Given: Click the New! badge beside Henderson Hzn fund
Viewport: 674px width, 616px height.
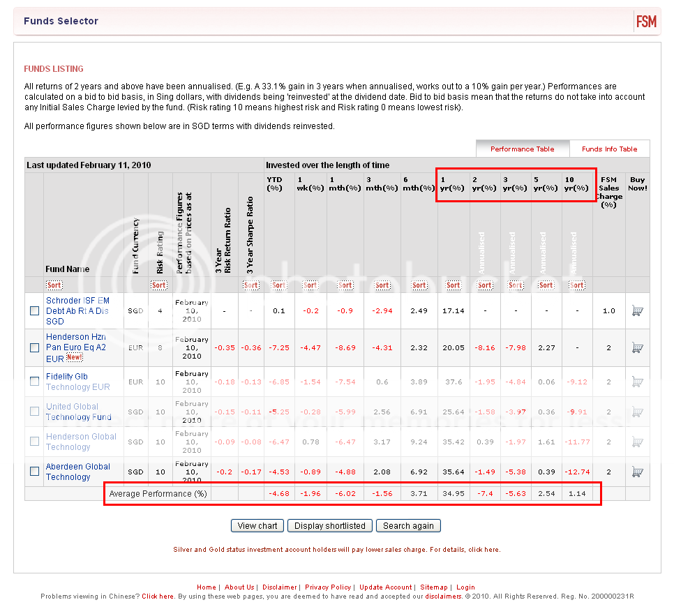Looking at the screenshot, I should click(x=75, y=357).
